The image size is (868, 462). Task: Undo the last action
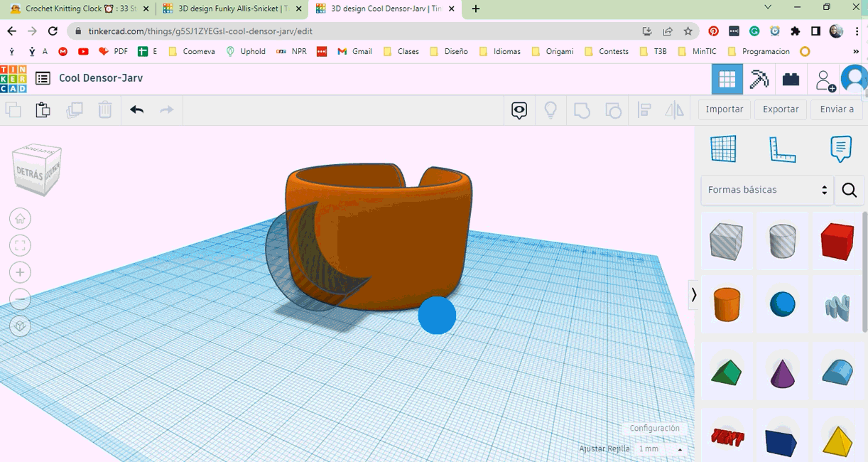[136, 109]
